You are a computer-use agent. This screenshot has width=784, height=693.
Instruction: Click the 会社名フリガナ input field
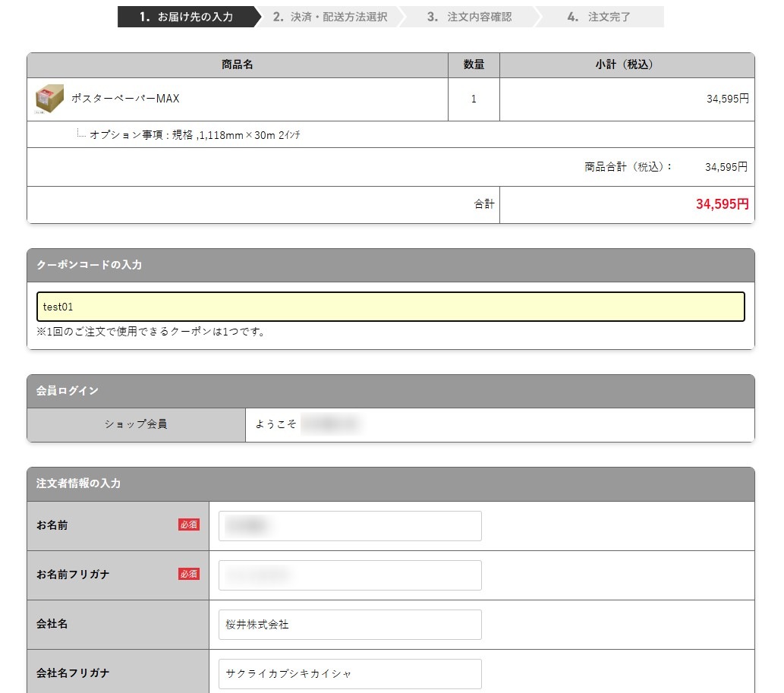point(350,673)
